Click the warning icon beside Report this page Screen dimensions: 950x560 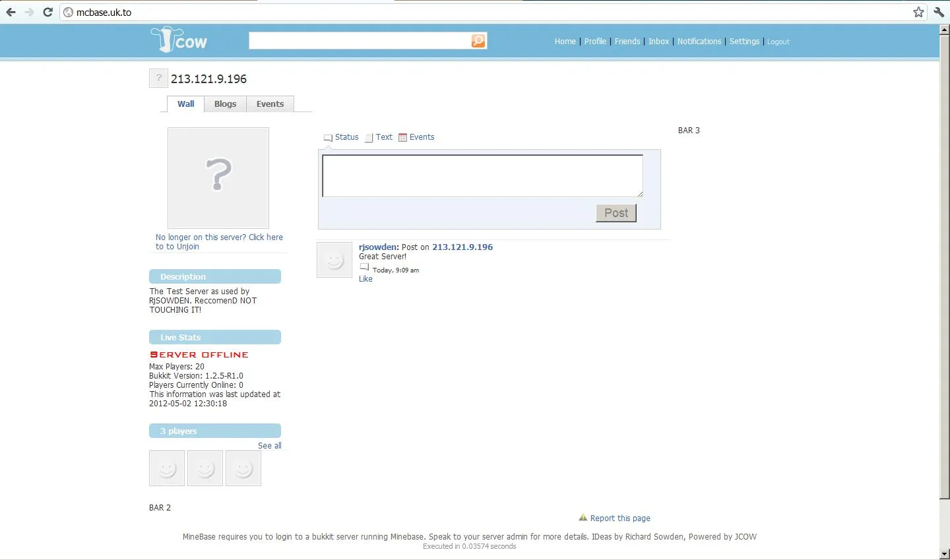point(583,518)
